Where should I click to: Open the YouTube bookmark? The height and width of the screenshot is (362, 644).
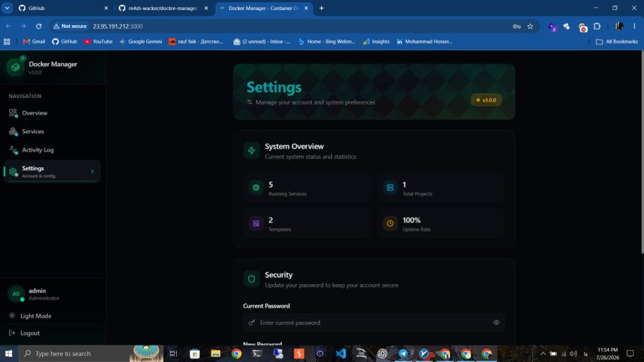click(98, 41)
